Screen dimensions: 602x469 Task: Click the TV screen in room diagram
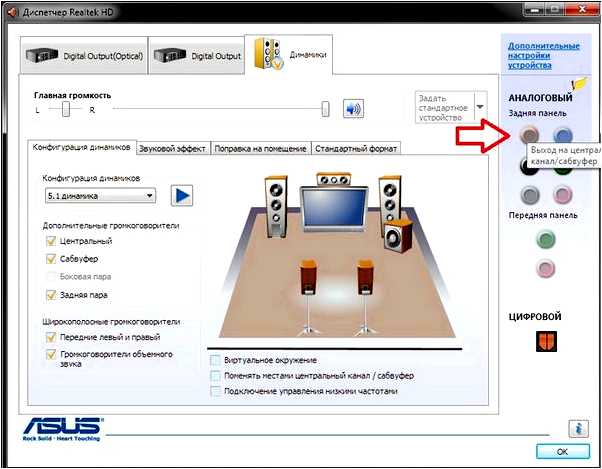click(333, 208)
